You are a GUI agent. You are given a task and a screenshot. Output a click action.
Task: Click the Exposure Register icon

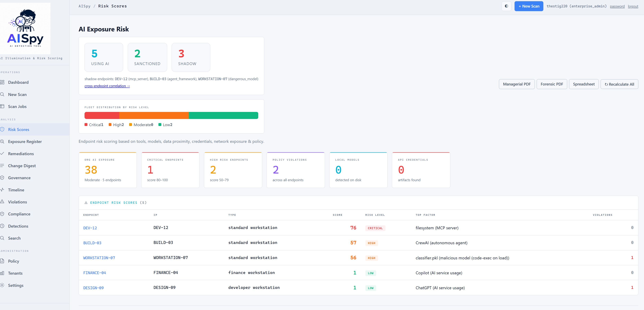(x=2, y=141)
